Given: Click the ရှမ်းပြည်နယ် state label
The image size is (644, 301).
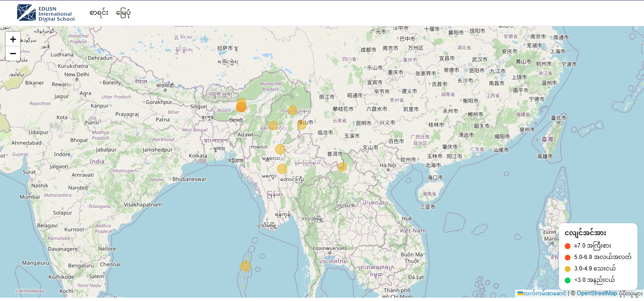Looking at the screenshot, I should pyautogui.click(x=307, y=163).
